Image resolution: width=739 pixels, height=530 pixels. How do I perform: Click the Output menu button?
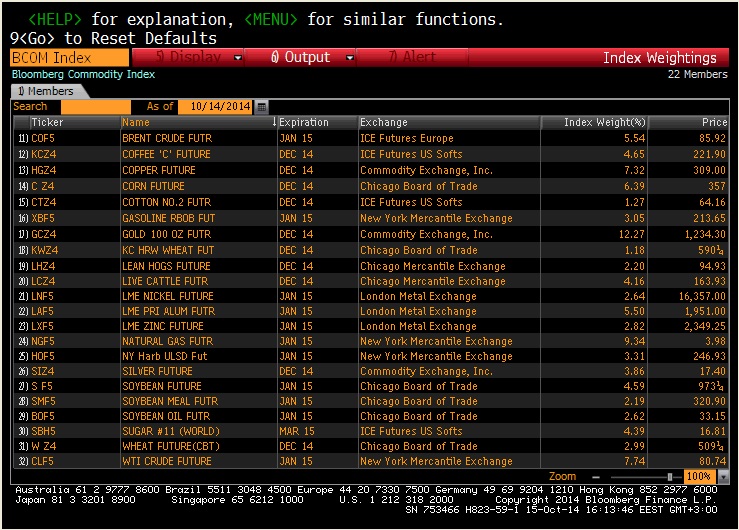(300, 57)
